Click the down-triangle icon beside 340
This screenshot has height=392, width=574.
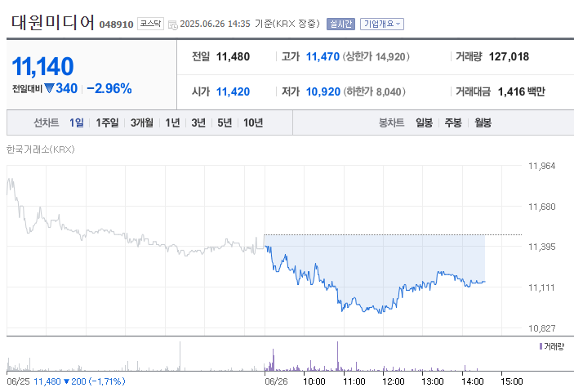tap(50, 88)
